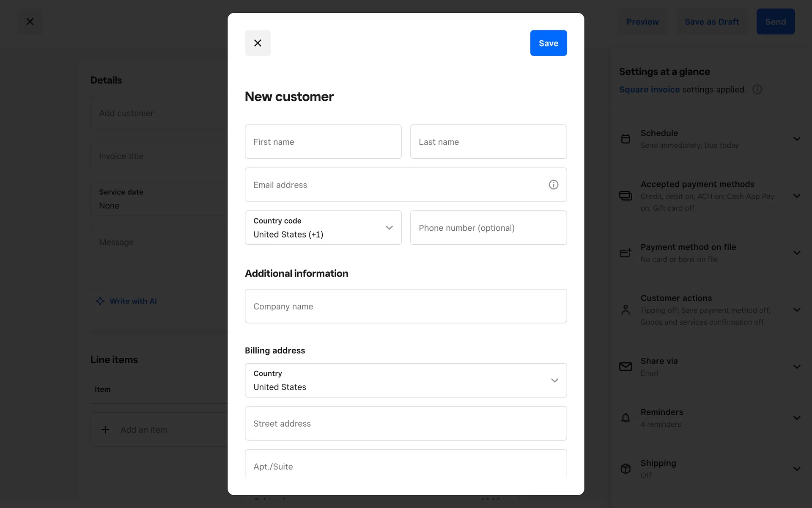
Task: Click the Shipping box icon
Action: 625,469
